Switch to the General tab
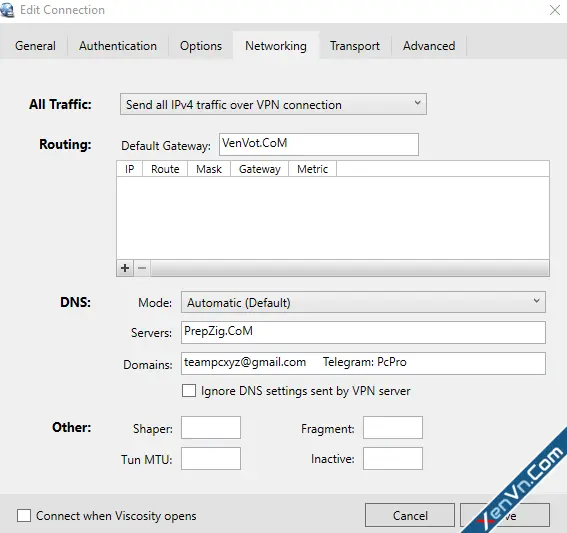567x533 pixels. 35,46
